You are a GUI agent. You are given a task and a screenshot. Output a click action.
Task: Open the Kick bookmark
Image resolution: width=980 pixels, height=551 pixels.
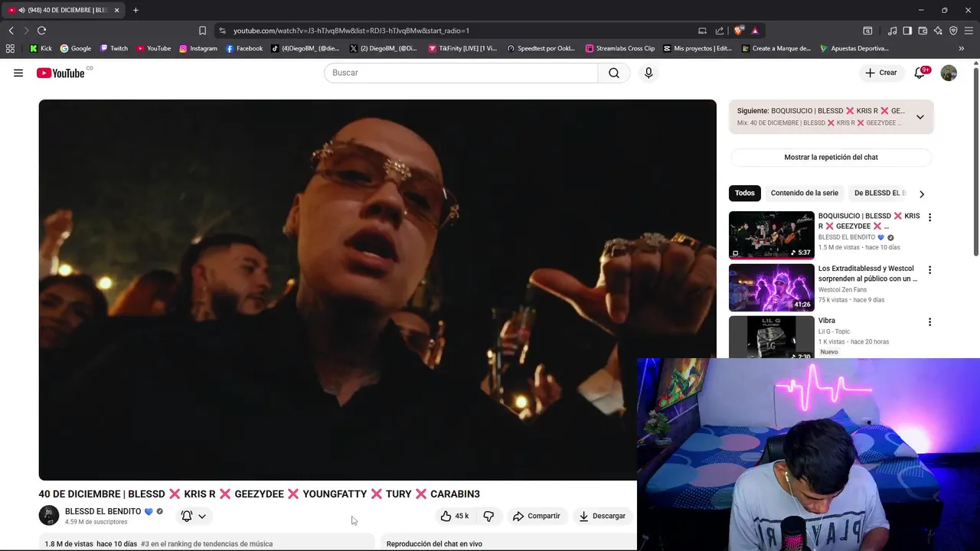[x=41, y=48]
